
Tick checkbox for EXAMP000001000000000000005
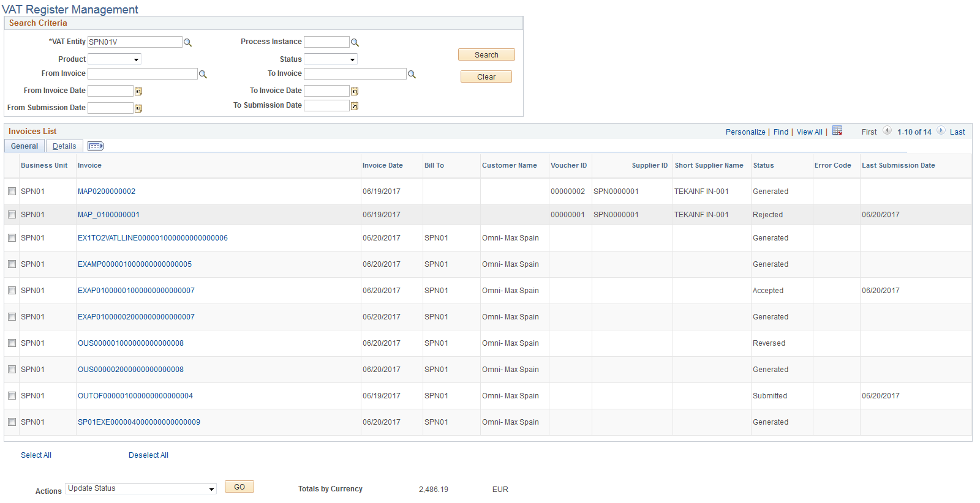pos(12,264)
